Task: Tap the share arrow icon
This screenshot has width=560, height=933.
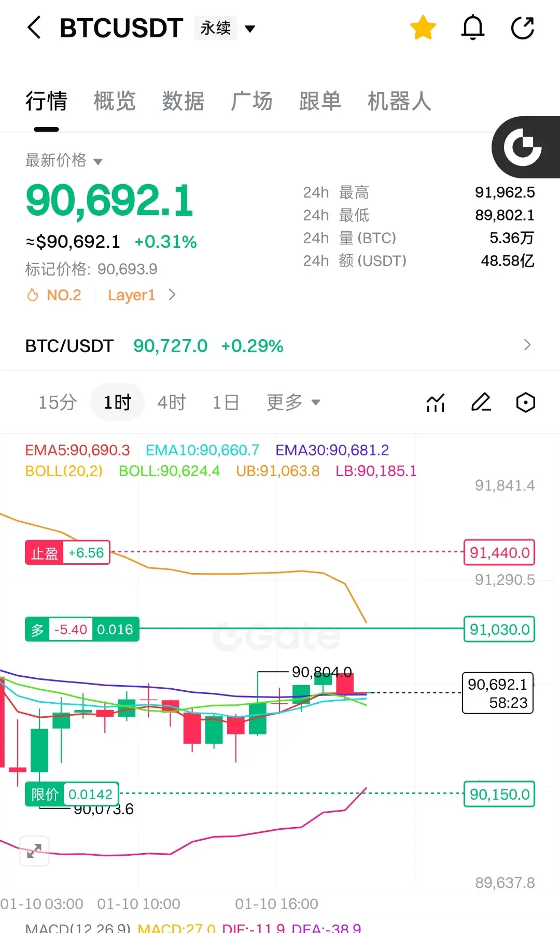Action: (523, 27)
